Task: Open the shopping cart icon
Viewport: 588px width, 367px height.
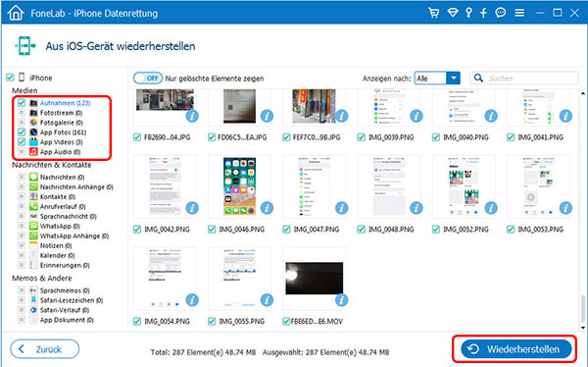Action: tap(433, 13)
